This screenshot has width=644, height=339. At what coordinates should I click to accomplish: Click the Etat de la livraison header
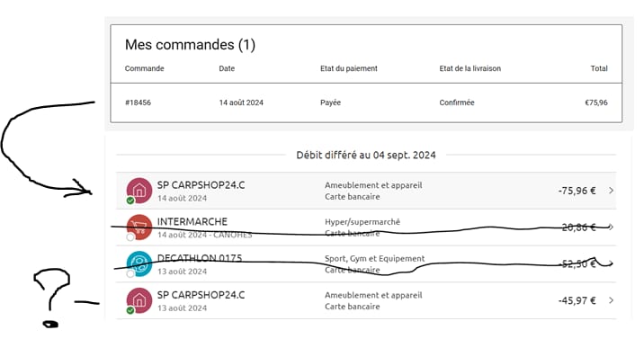(x=470, y=68)
